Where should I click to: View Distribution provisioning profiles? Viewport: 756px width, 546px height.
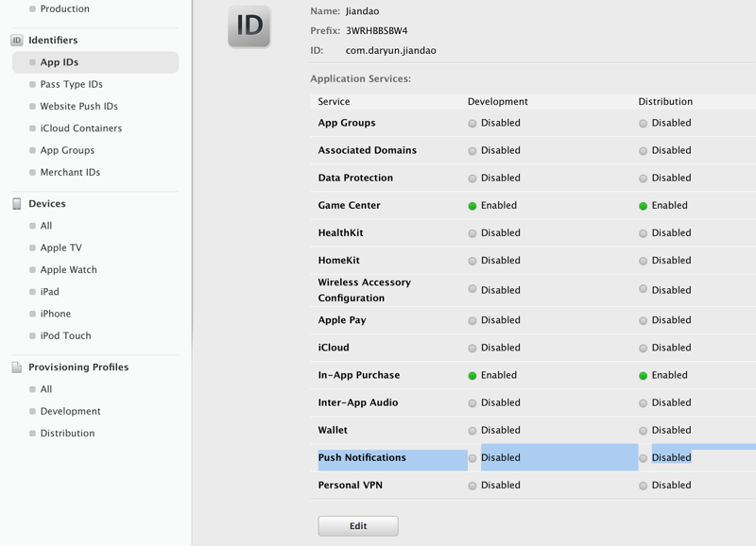tap(67, 434)
